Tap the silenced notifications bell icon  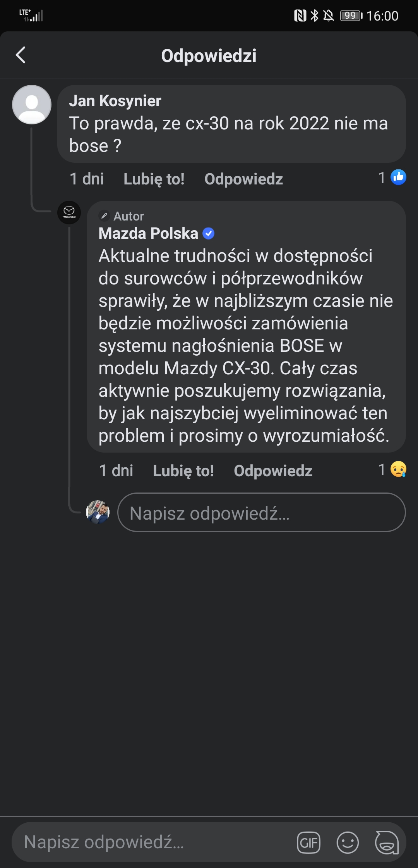(329, 16)
